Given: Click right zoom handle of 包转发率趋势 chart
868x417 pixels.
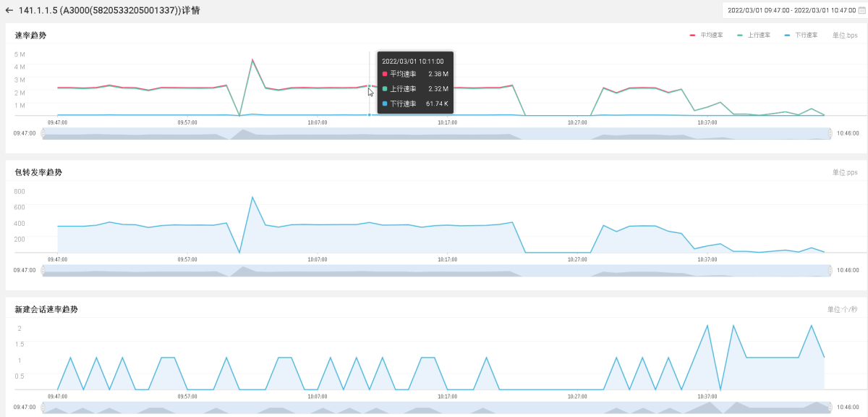Looking at the screenshot, I should click(x=830, y=270).
